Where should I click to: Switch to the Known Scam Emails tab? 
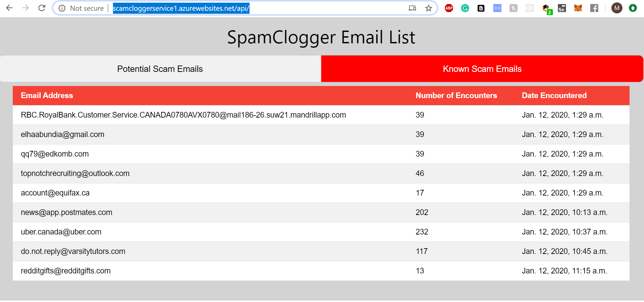coord(482,69)
